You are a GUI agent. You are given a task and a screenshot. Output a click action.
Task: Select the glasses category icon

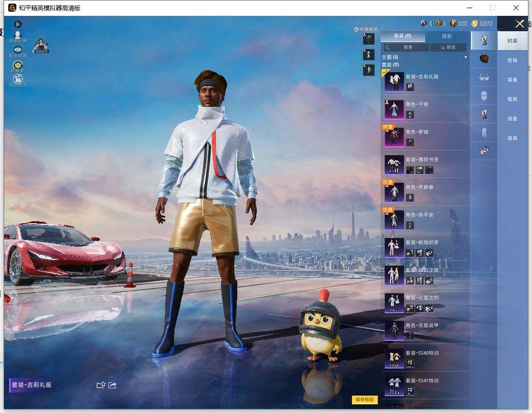click(484, 78)
